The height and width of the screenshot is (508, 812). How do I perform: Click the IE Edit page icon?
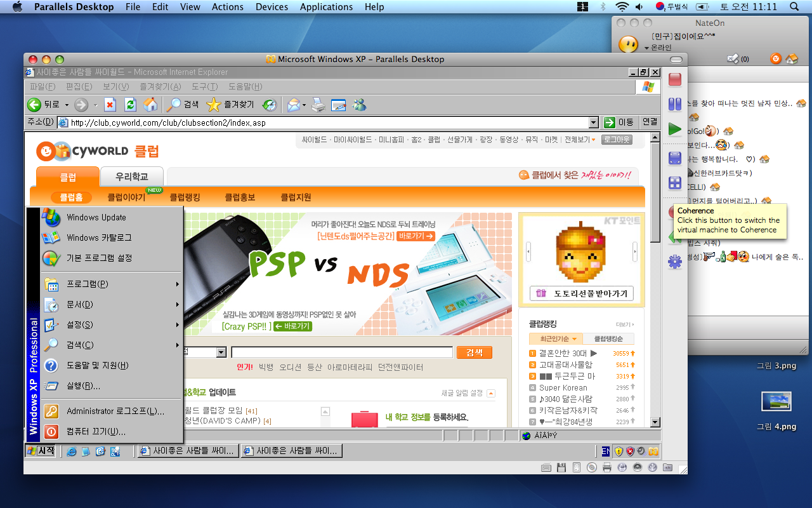click(339, 105)
